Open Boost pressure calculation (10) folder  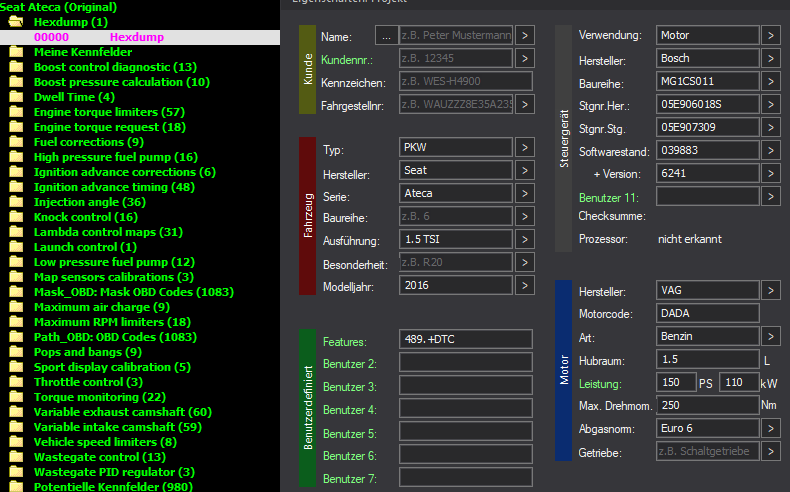pyautogui.click(x=121, y=82)
